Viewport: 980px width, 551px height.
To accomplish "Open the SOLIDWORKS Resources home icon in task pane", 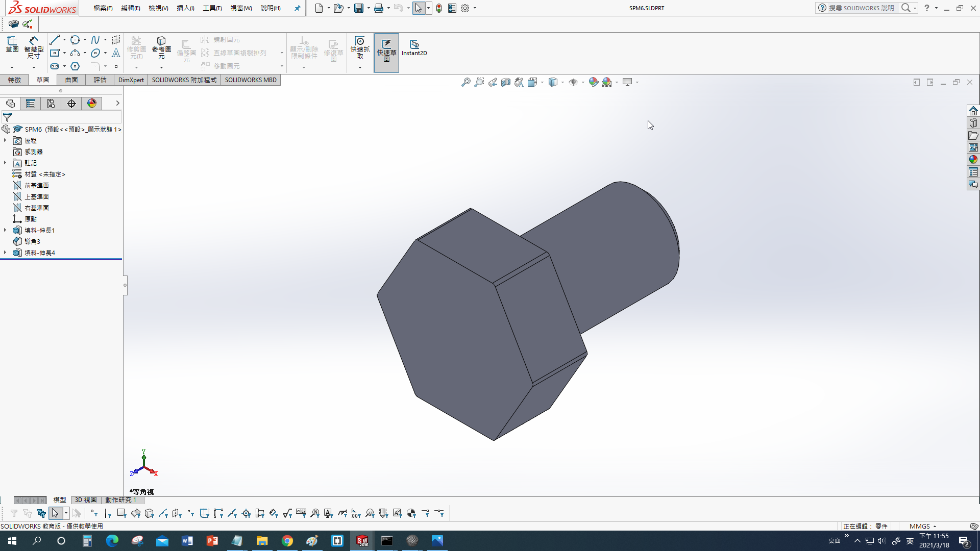I will point(973,111).
